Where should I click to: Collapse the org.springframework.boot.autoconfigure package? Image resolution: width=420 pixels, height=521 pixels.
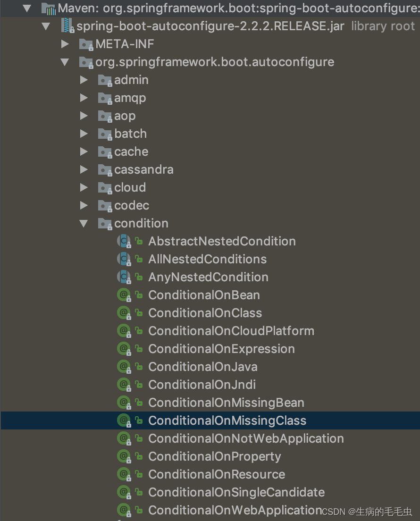coord(65,62)
